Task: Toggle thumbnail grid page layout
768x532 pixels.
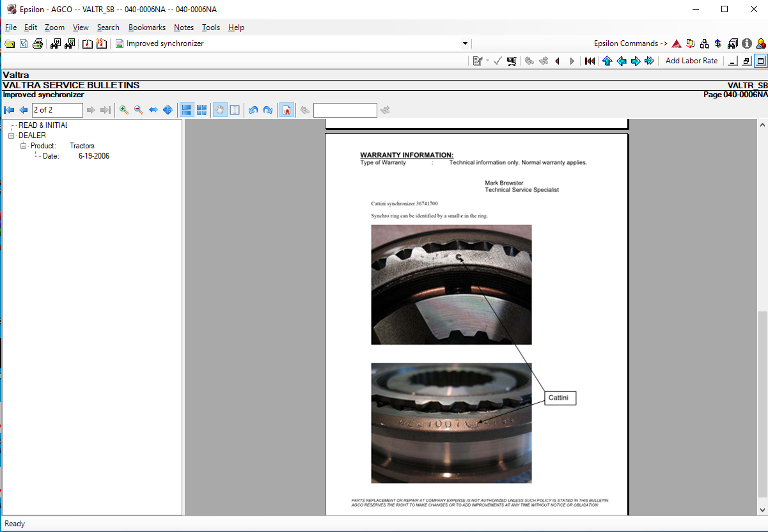Action: click(201, 110)
